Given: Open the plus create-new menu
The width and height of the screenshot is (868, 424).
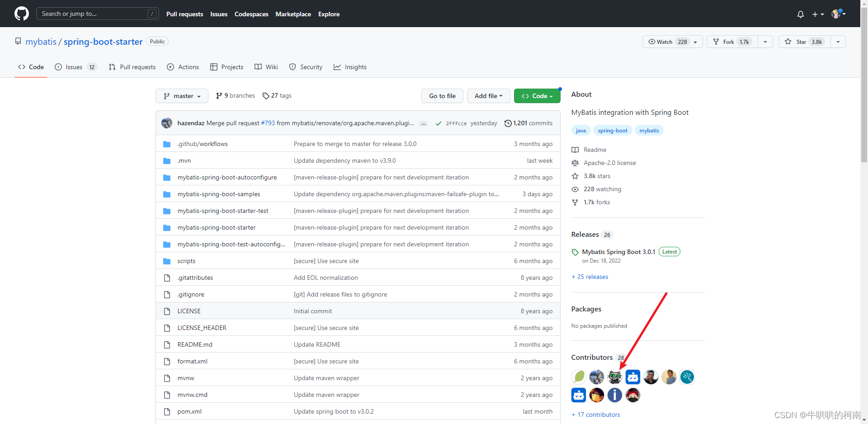Looking at the screenshot, I should [817, 14].
